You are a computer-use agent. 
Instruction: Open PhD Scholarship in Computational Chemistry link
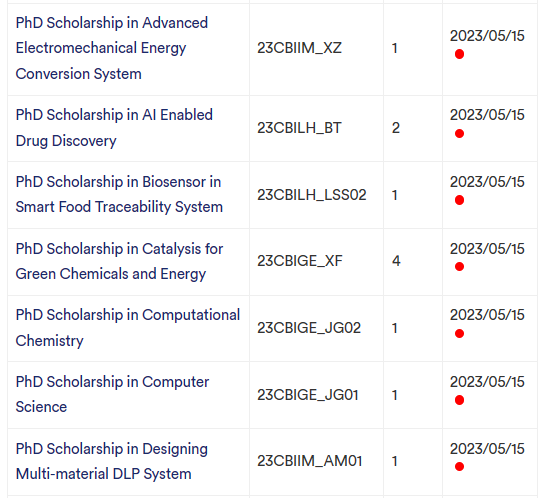tap(128, 328)
